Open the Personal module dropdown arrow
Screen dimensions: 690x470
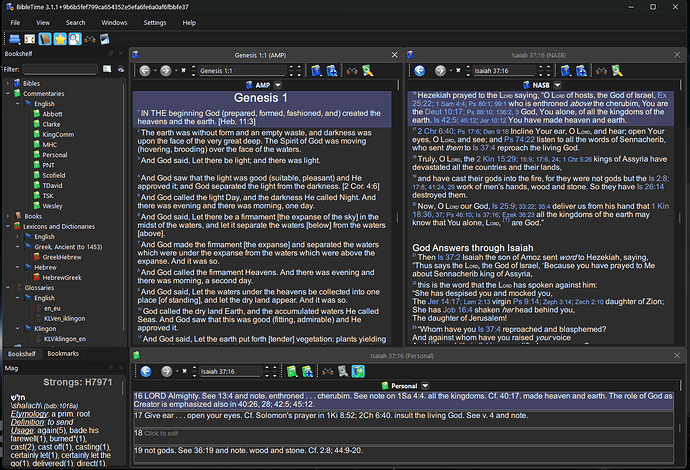pyautogui.click(x=425, y=386)
